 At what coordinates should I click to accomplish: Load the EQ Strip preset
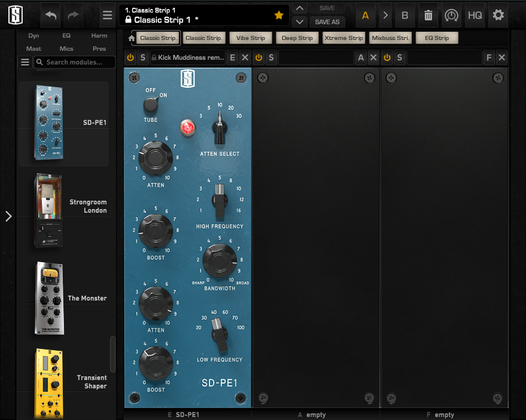coord(437,38)
